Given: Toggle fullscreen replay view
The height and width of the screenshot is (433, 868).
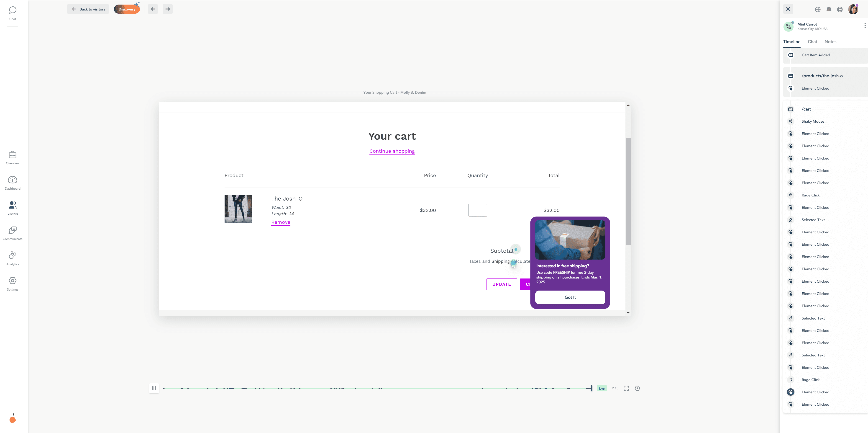Looking at the screenshot, I should pyautogui.click(x=626, y=388).
